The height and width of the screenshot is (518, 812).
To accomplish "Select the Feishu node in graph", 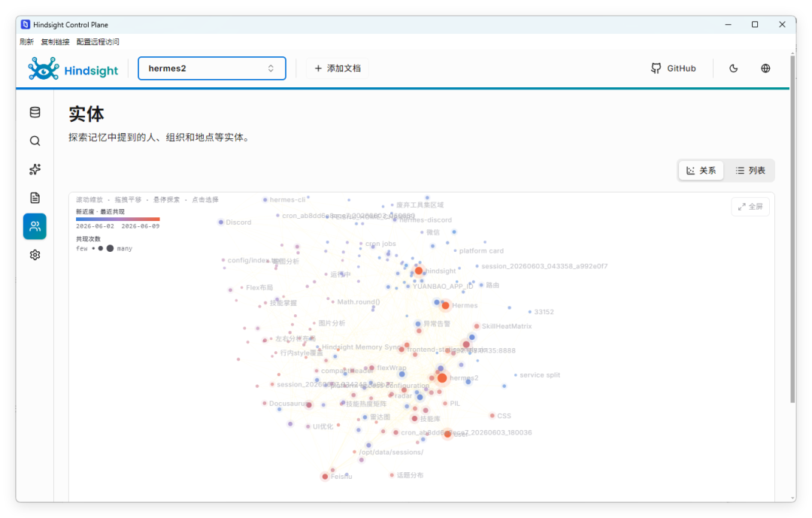I will pyautogui.click(x=325, y=477).
